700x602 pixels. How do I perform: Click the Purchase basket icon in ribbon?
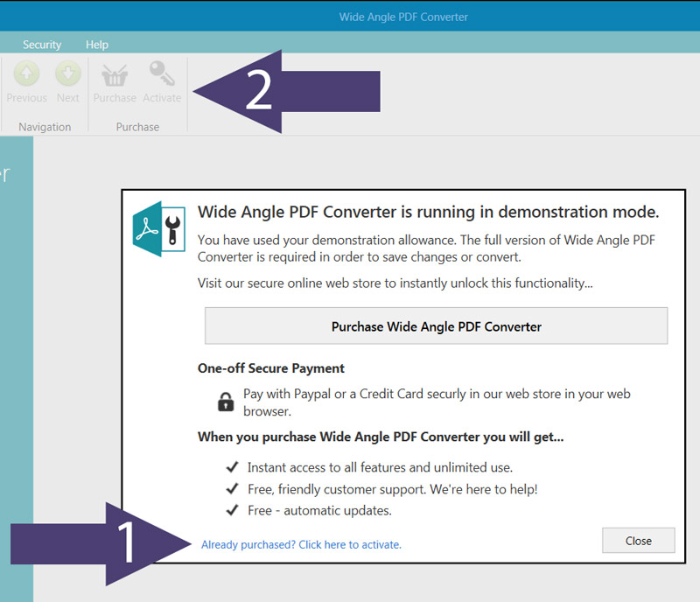(115, 74)
